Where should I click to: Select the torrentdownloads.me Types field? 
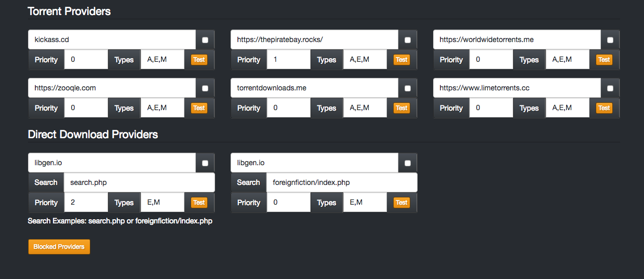pyautogui.click(x=365, y=108)
